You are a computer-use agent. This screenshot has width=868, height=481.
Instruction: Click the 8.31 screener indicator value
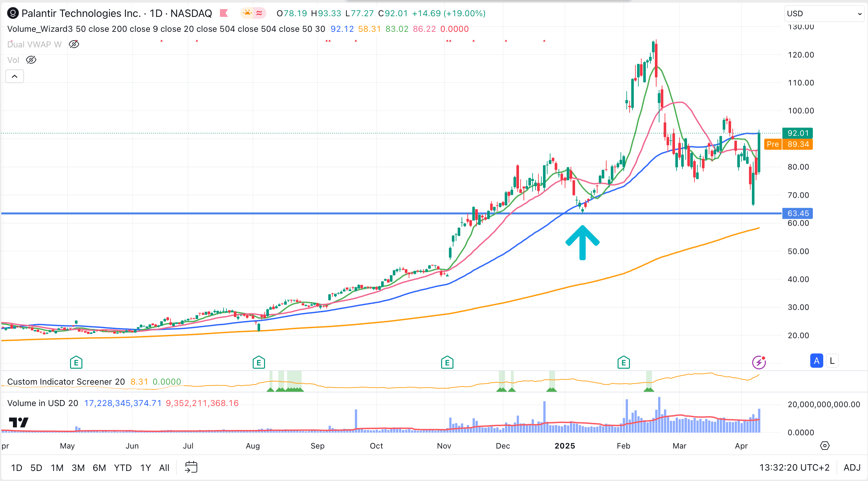[x=139, y=382]
